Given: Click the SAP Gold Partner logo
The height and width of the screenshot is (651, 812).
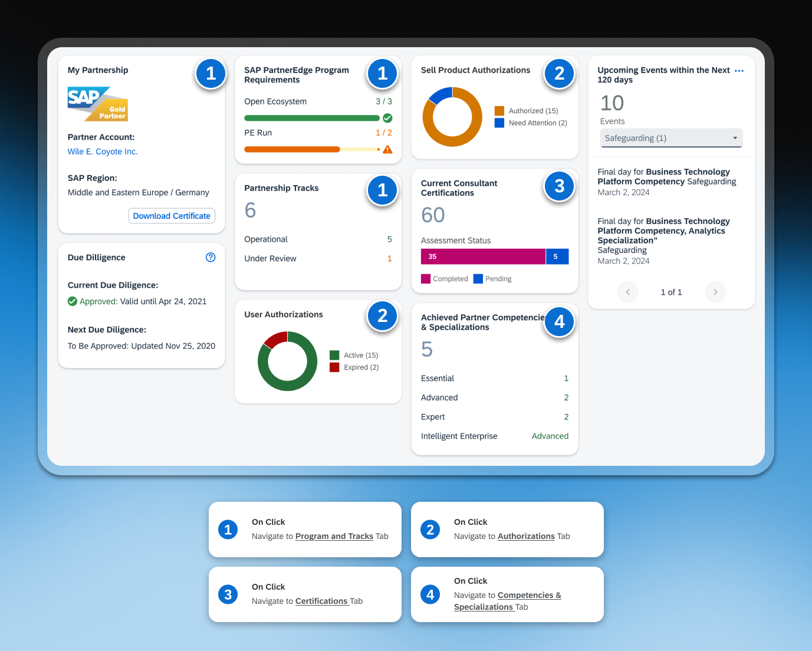Looking at the screenshot, I should tap(98, 104).
